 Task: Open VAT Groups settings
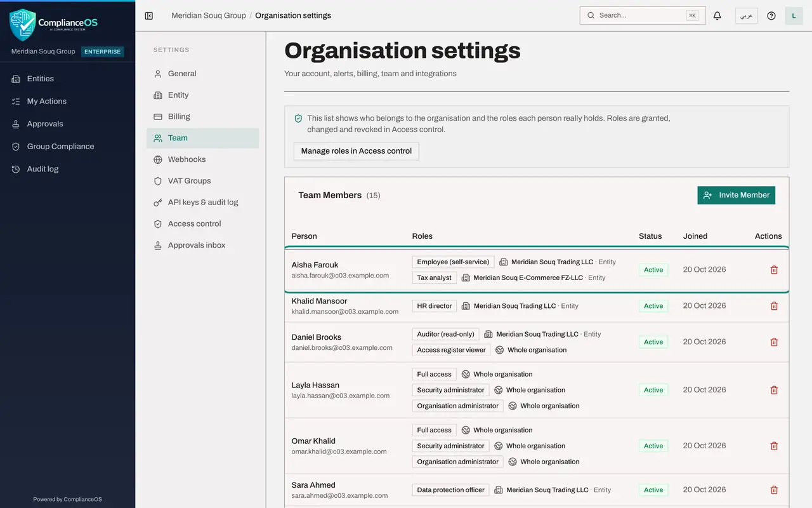pyautogui.click(x=203, y=181)
